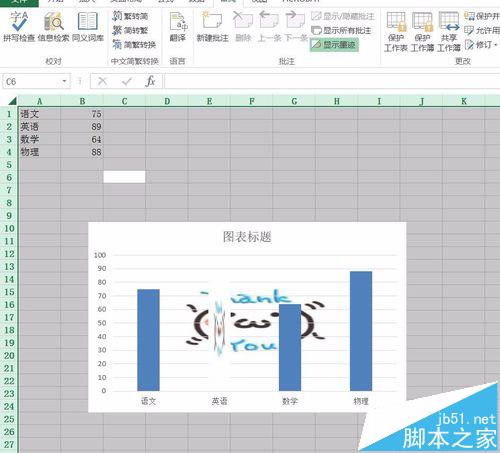The height and width of the screenshot is (453, 500).
Task: Toggle 显示所有批注 show all comments
Action: [341, 30]
